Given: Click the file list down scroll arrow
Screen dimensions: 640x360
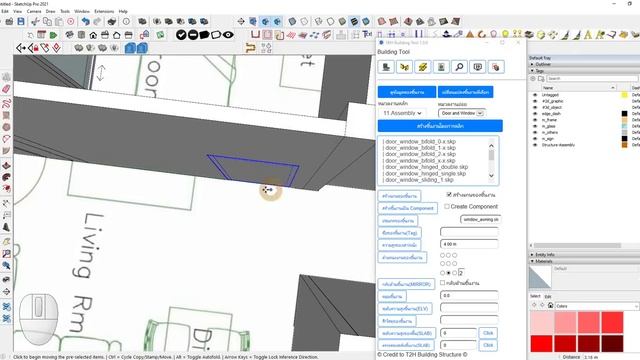Looking at the screenshot, I should [x=491, y=176].
